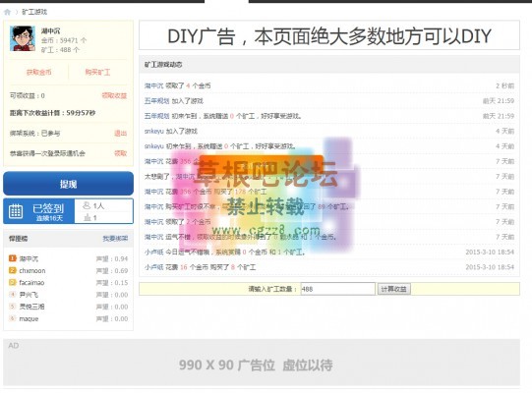Click the 声望：0.94 value
The height and width of the screenshot is (393, 532).
(112, 258)
